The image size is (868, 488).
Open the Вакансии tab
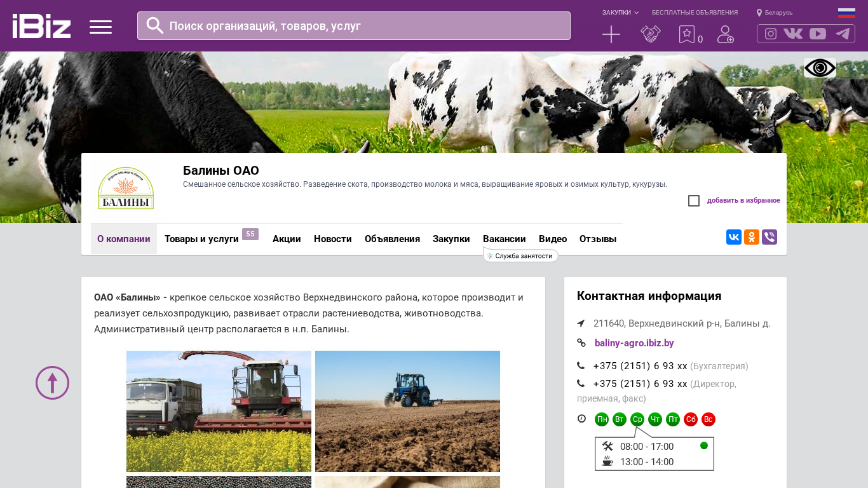pos(505,239)
